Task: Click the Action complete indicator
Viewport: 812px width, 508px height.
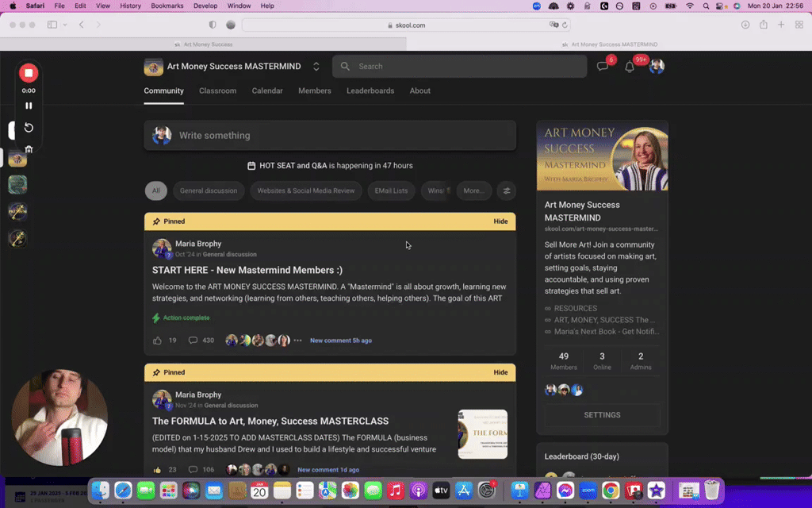Action: [181, 317]
